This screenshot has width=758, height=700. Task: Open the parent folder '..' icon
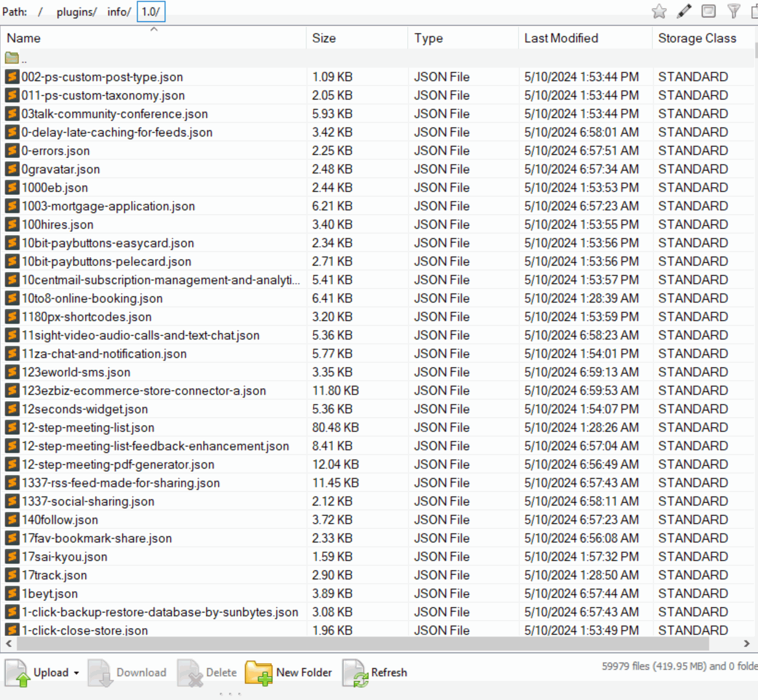12,58
